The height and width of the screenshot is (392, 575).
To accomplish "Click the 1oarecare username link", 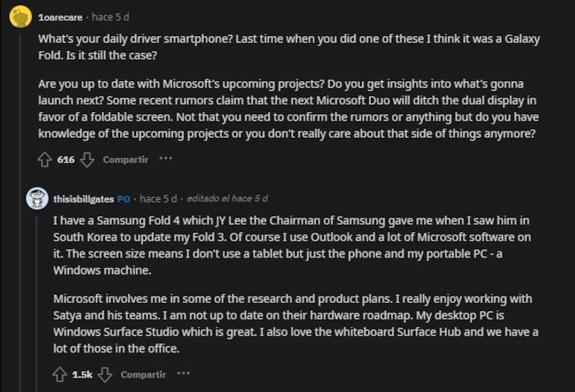I will tap(61, 17).
